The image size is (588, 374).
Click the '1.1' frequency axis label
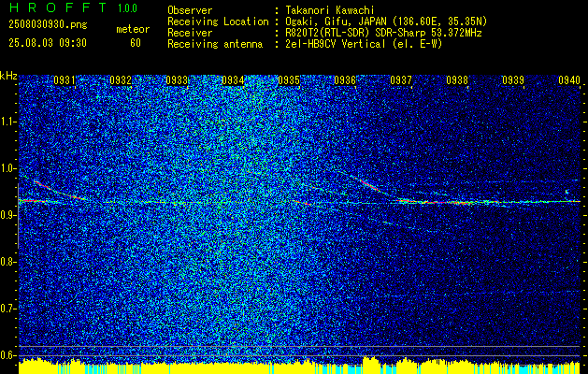tap(8, 122)
